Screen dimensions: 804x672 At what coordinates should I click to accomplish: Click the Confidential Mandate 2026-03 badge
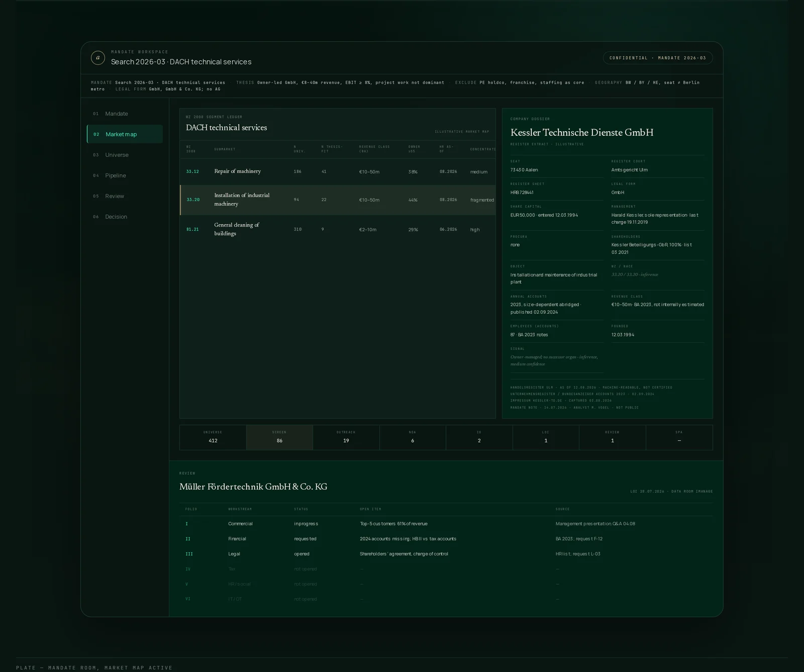tap(658, 58)
